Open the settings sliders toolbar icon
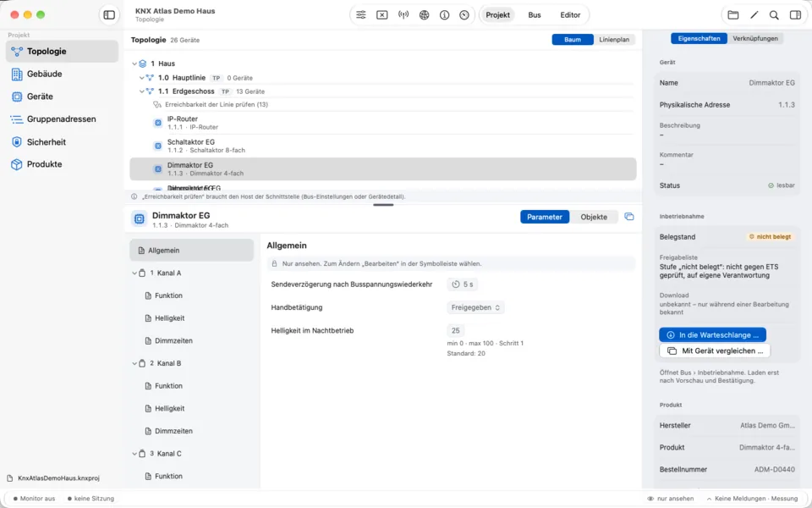 tap(361, 15)
